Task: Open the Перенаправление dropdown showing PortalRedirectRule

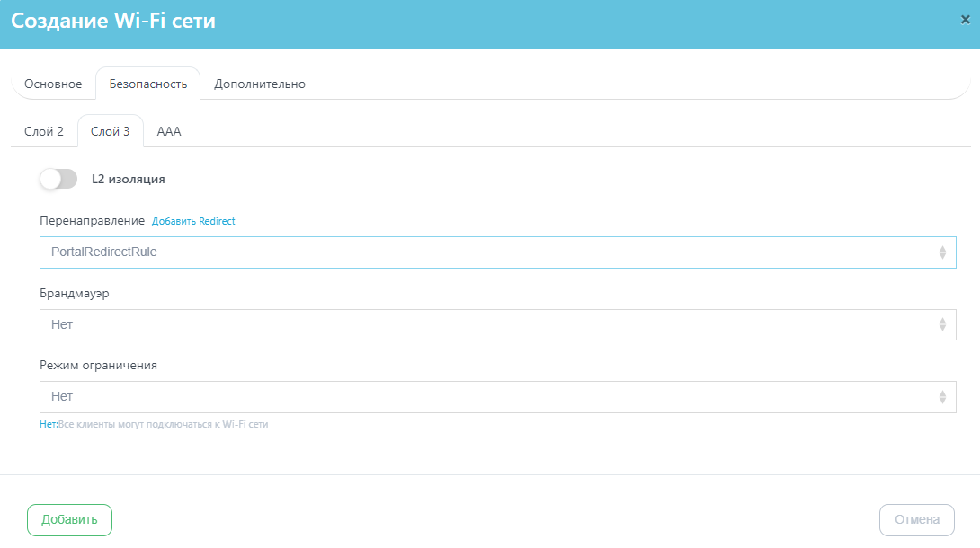Action: point(497,252)
